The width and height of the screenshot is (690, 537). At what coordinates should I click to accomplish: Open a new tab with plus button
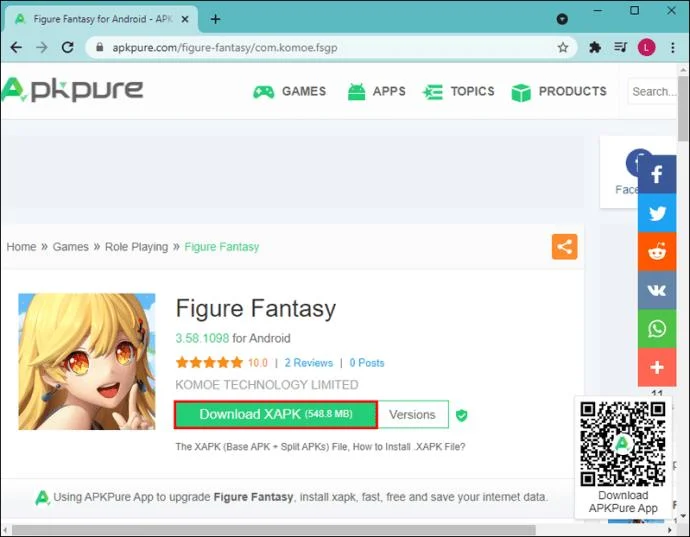pos(215,19)
